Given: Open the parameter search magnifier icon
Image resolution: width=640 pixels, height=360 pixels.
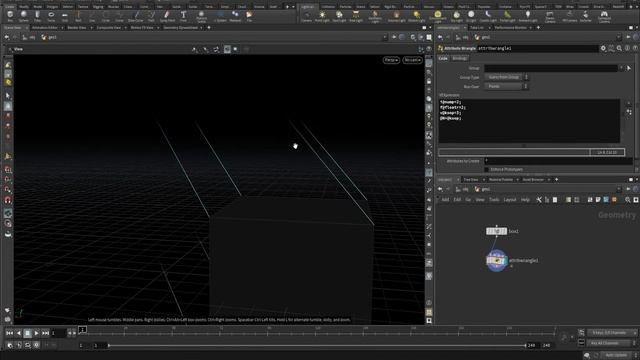Looking at the screenshot, I should coord(619,48).
